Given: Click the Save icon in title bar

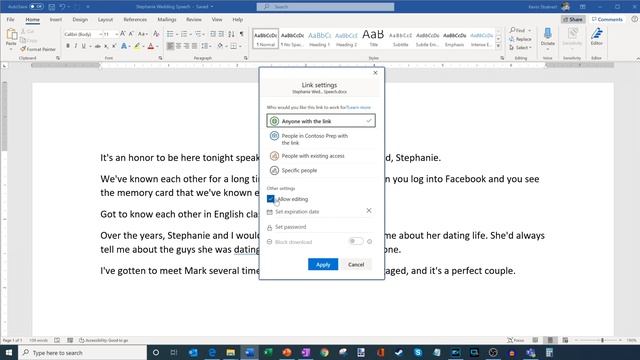Looking at the screenshot, I should (x=52, y=7).
